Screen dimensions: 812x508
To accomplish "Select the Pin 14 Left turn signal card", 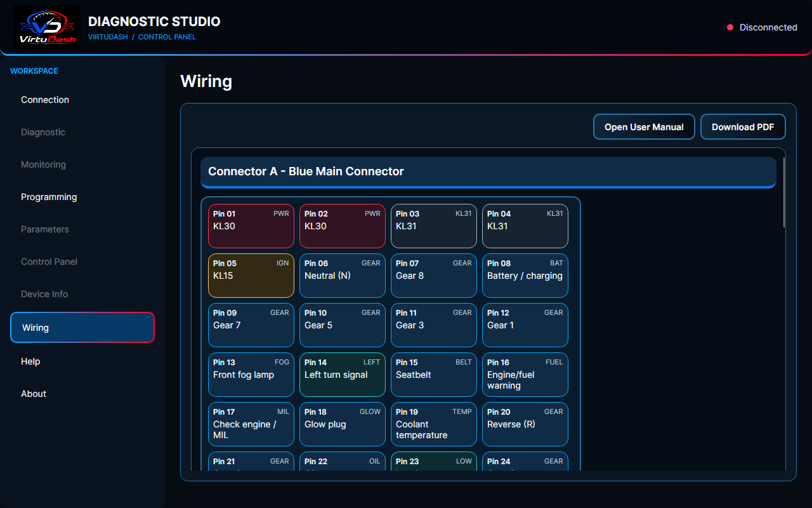I will click(x=343, y=375).
